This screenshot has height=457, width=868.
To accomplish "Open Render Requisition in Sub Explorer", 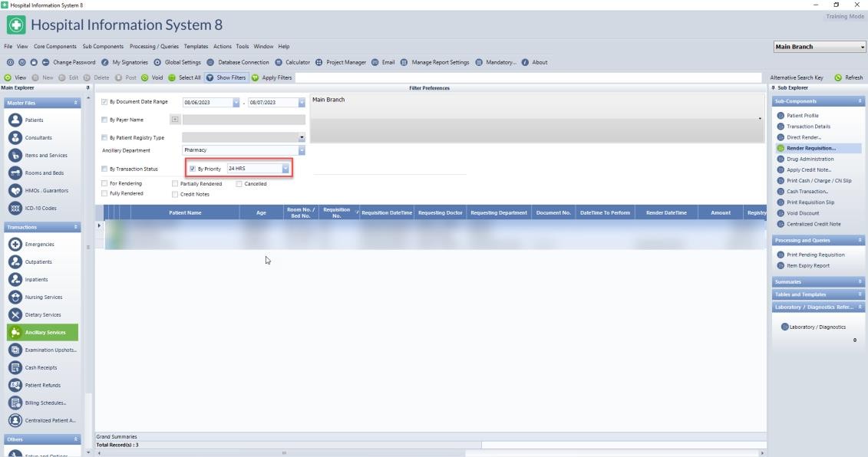I will (x=810, y=148).
